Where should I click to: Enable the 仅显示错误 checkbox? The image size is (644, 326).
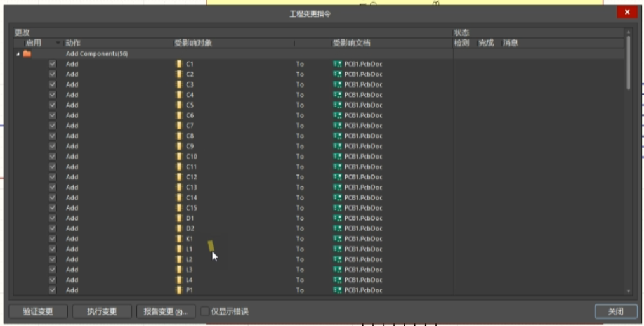(x=204, y=311)
